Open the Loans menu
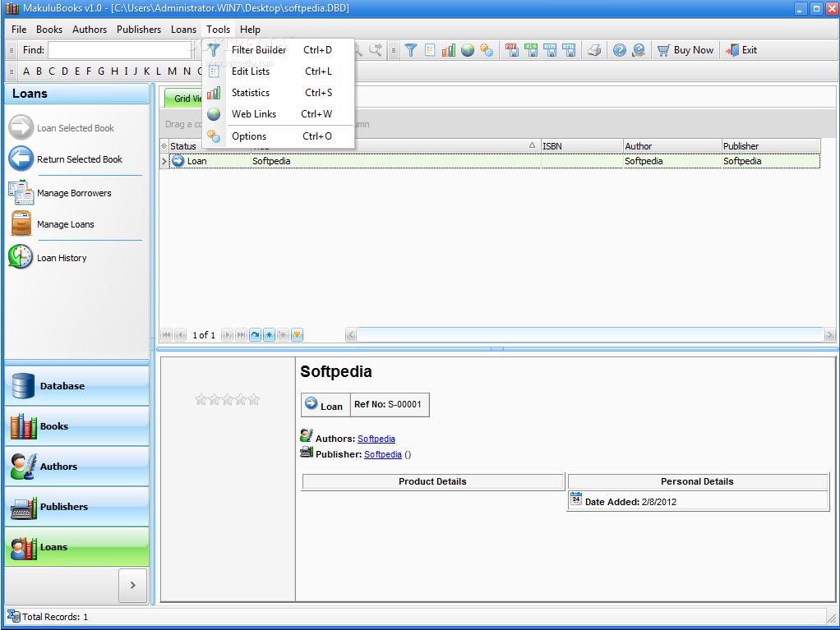Image resolution: width=840 pixels, height=630 pixels. [184, 30]
